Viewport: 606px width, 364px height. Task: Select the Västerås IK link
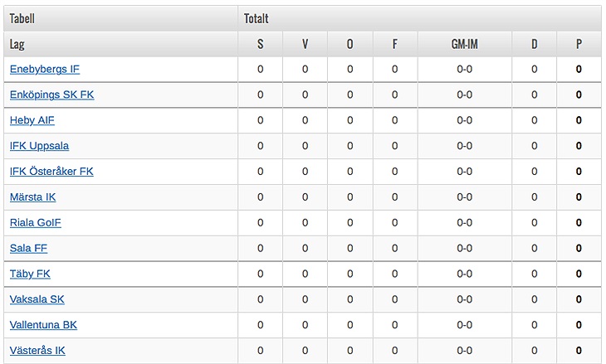37,352
